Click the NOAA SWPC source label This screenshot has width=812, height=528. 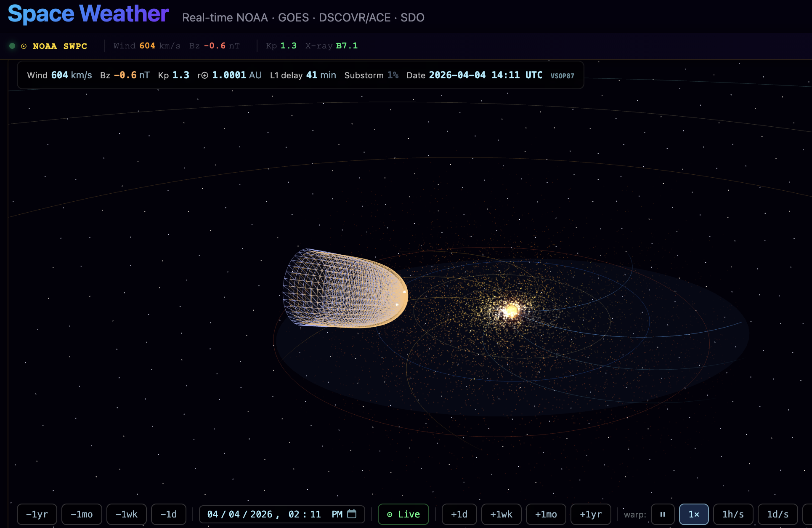pyautogui.click(x=60, y=46)
